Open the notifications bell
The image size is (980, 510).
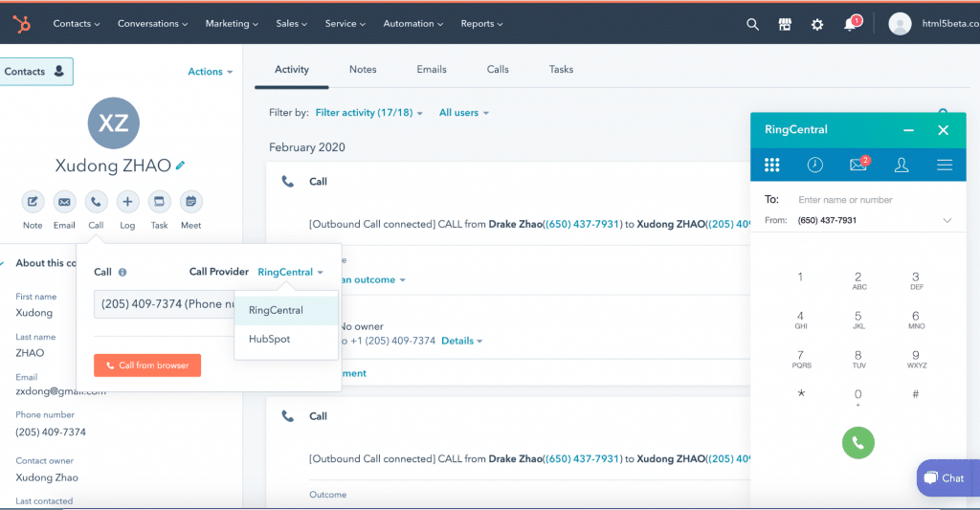(x=850, y=24)
